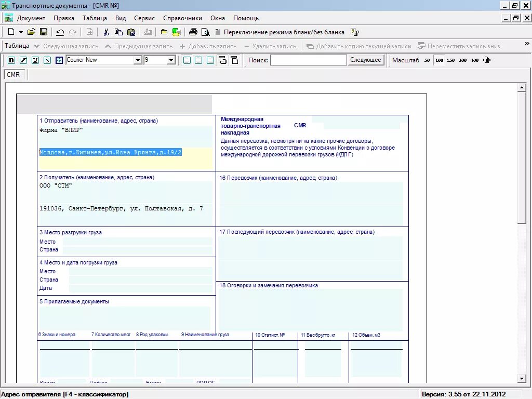Viewport: 532px width, 399px height.
Task: Copy the selected text
Action: [x=118, y=32]
